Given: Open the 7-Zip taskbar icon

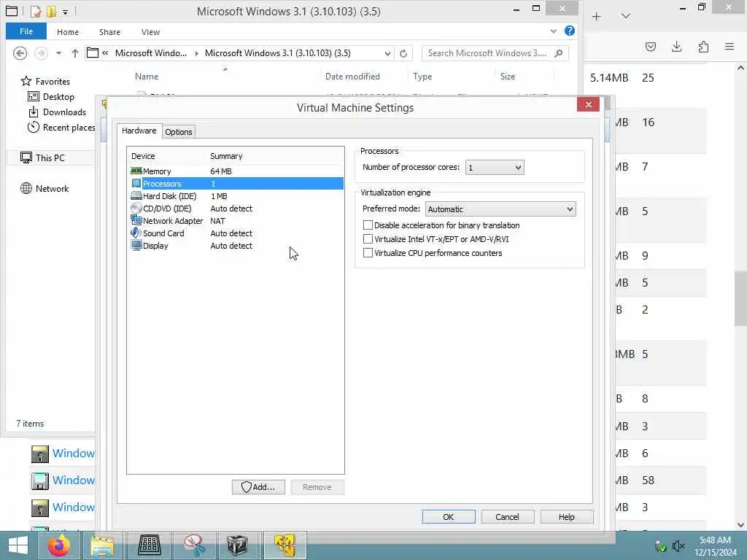Looking at the screenshot, I should (x=238, y=545).
